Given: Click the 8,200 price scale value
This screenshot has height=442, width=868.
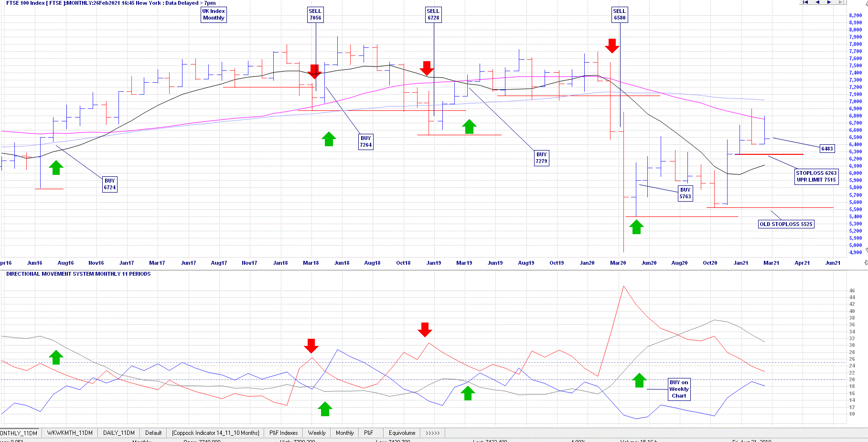Looking at the screenshot, I should pos(856,15).
